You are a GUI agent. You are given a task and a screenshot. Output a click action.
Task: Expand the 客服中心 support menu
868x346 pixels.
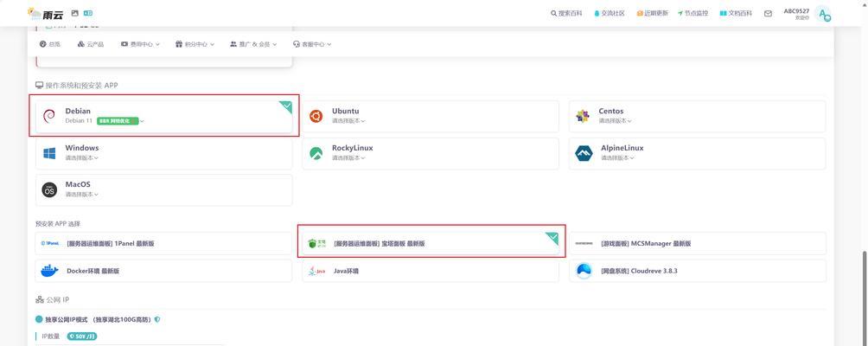coord(312,44)
